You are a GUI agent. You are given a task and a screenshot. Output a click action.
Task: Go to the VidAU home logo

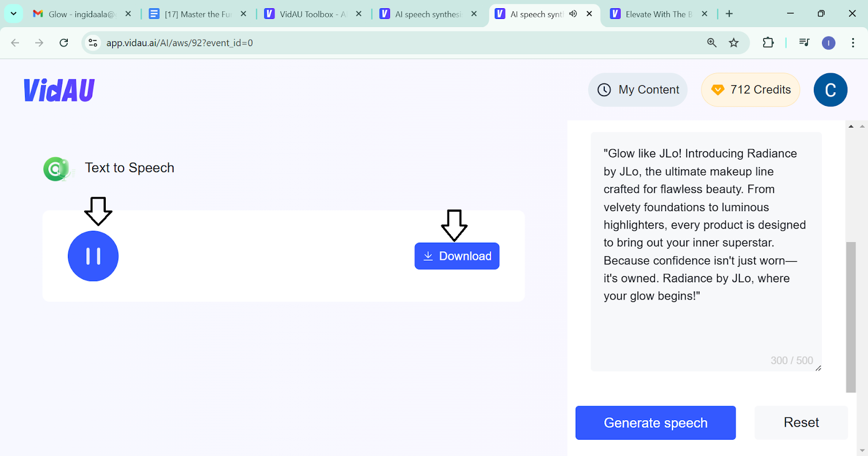pos(59,90)
